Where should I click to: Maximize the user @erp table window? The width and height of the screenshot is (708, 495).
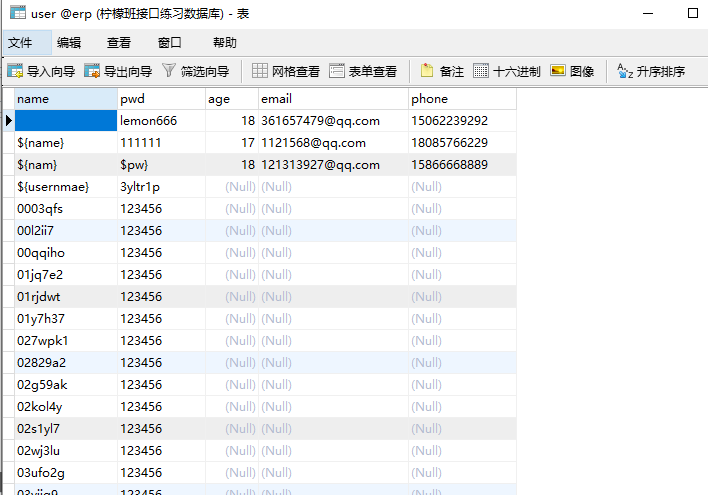click(x=693, y=13)
